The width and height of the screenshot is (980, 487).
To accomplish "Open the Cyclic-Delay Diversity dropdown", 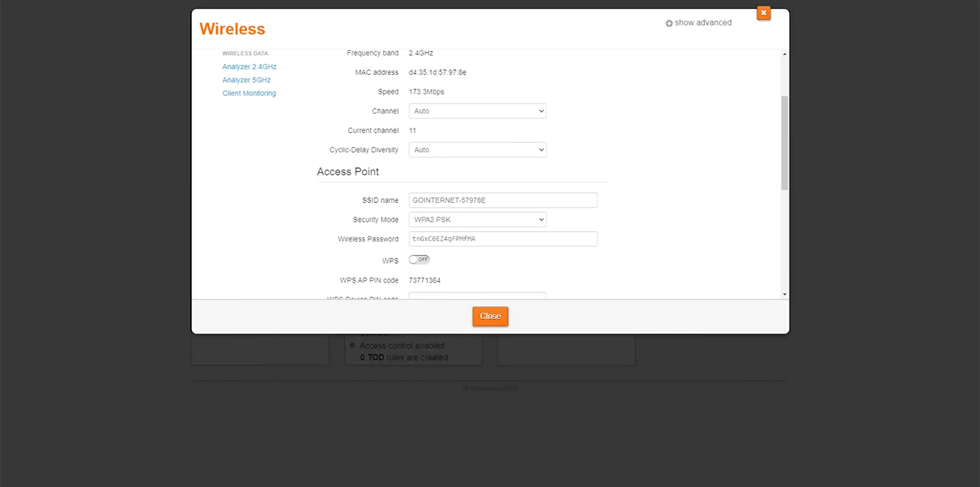I will pos(477,149).
